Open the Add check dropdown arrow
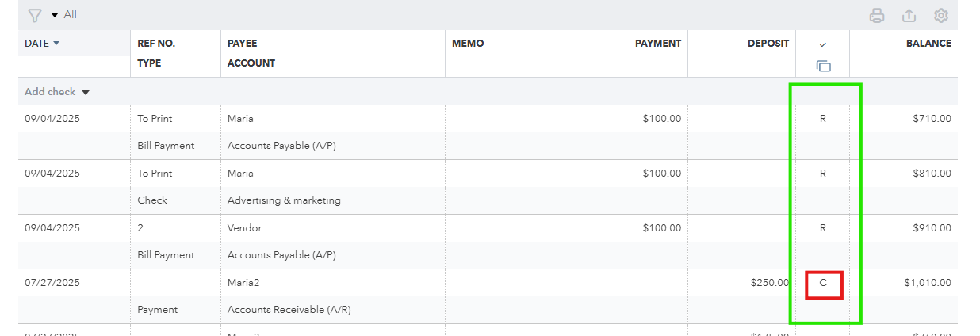980x336 pixels. pyautogui.click(x=86, y=93)
